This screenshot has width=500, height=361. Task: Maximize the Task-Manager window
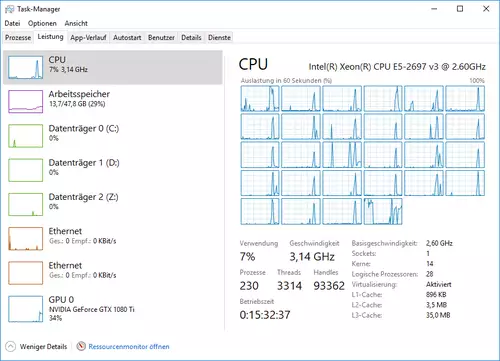460,9
